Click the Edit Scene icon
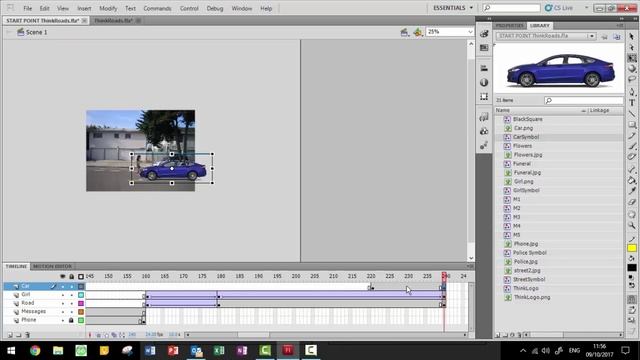Image resolution: width=640 pixels, height=360 pixels. [404, 32]
